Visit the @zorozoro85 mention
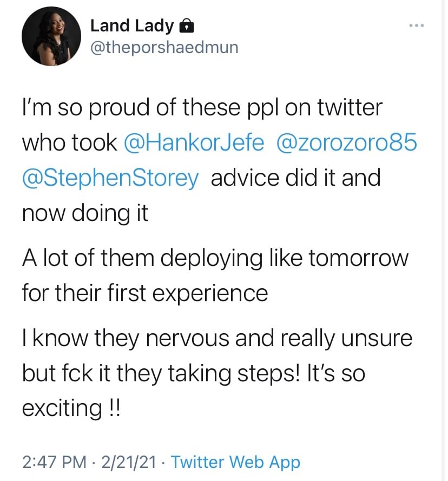Screen dimensions: 448x481 (x=347, y=142)
